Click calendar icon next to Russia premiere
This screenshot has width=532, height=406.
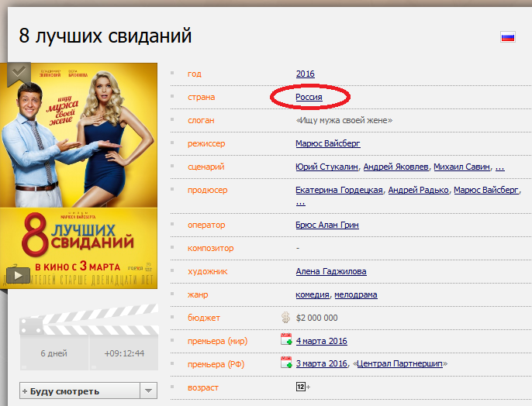tap(286, 363)
